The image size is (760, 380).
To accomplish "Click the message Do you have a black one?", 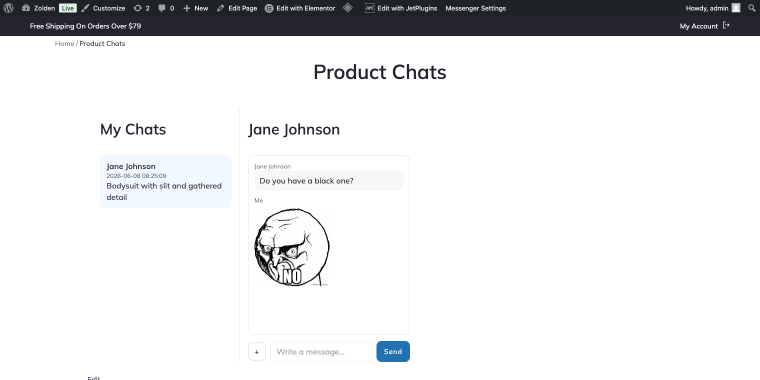I will point(329,181).
